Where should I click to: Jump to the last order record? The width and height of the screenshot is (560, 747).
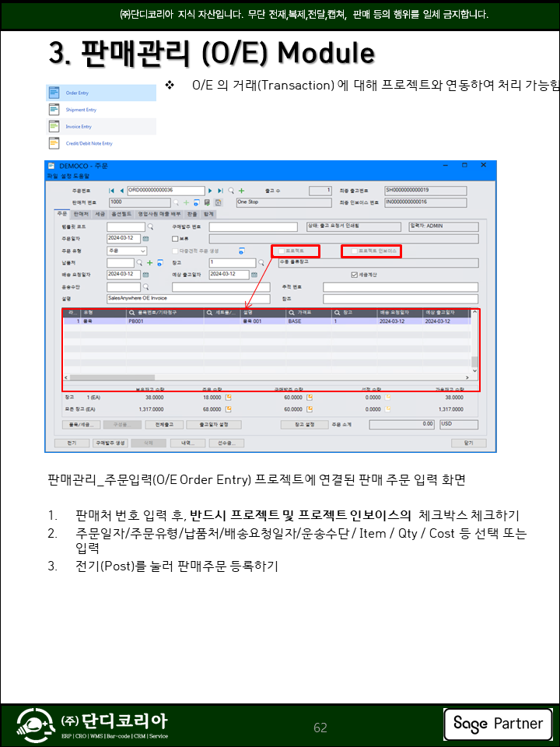coord(219,191)
